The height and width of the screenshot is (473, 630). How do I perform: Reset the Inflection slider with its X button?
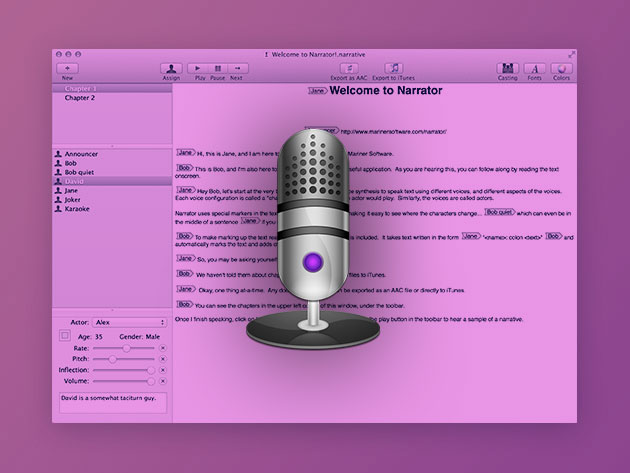point(163,370)
